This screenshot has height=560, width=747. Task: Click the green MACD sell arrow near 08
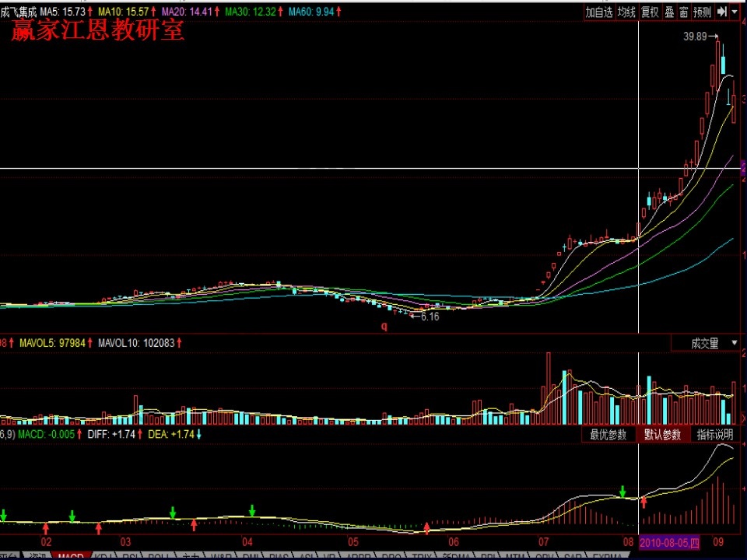[x=622, y=492]
